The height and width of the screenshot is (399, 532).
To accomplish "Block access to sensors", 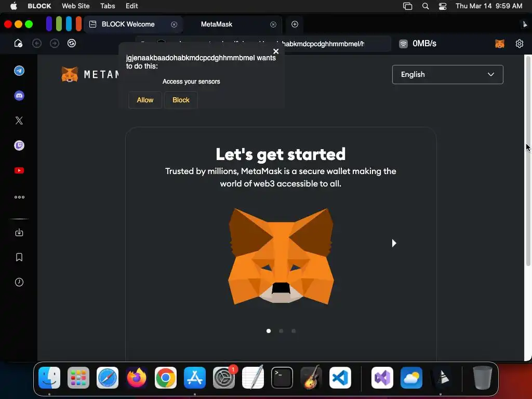I will pyautogui.click(x=181, y=100).
